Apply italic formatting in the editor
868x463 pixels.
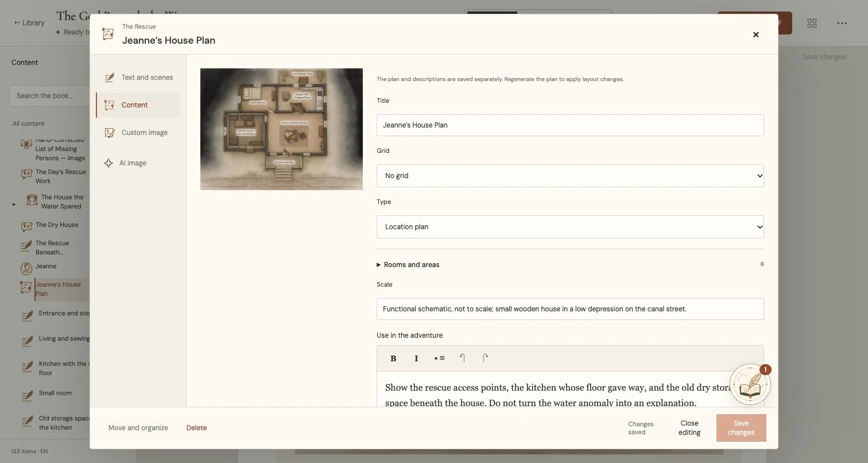click(x=416, y=358)
